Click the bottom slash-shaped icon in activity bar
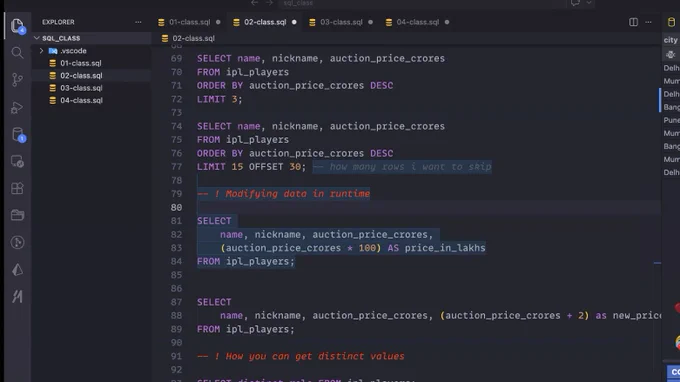Screen dimensions: 680x382 [x=17, y=297]
